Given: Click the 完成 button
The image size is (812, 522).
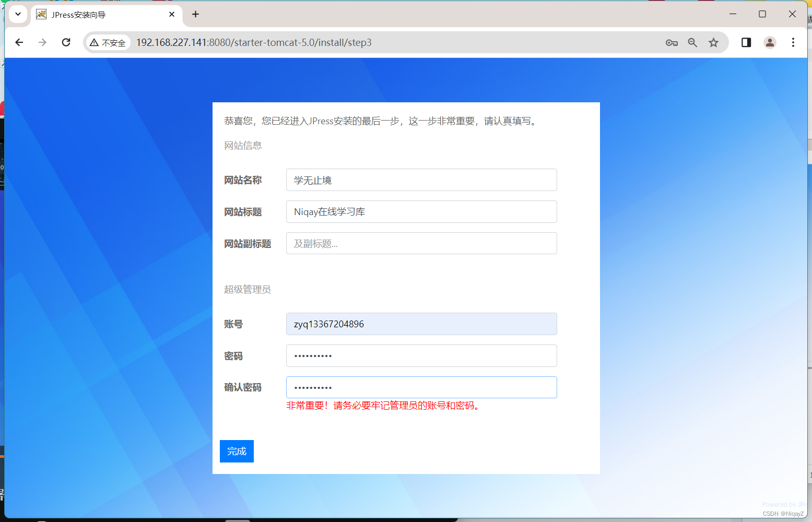Looking at the screenshot, I should [237, 451].
